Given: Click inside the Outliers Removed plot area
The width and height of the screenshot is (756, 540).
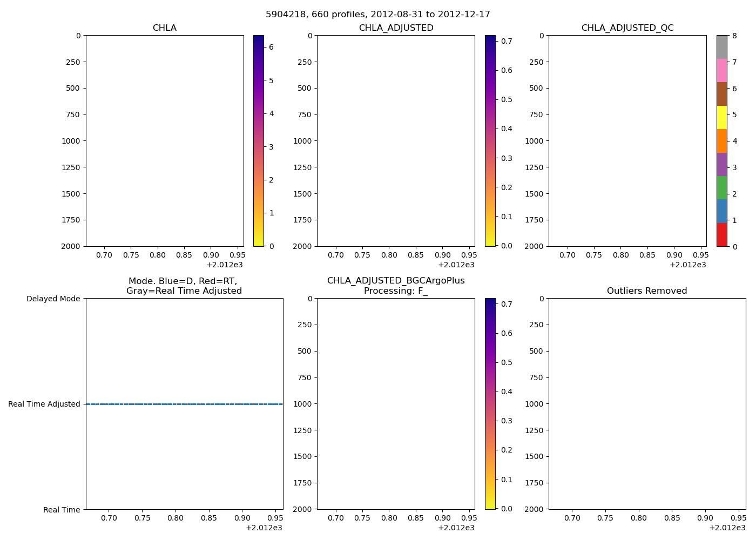Looking at the screenshot, I should point(647,403).
